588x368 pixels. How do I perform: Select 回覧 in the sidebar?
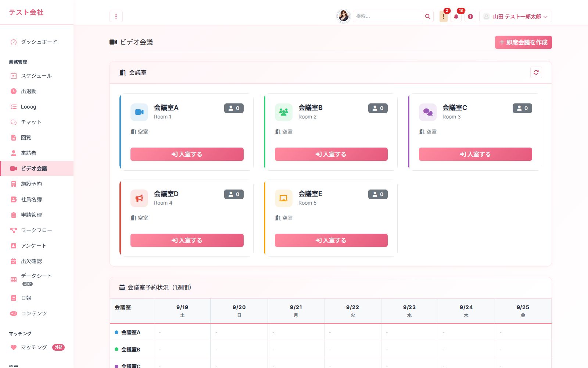tap(37, 138)
